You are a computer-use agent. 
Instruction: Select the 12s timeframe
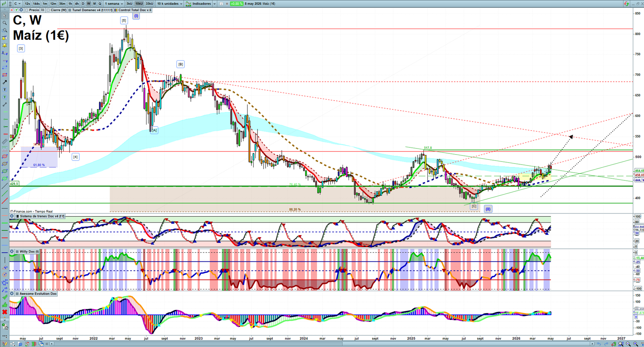(x=27, y=4)
